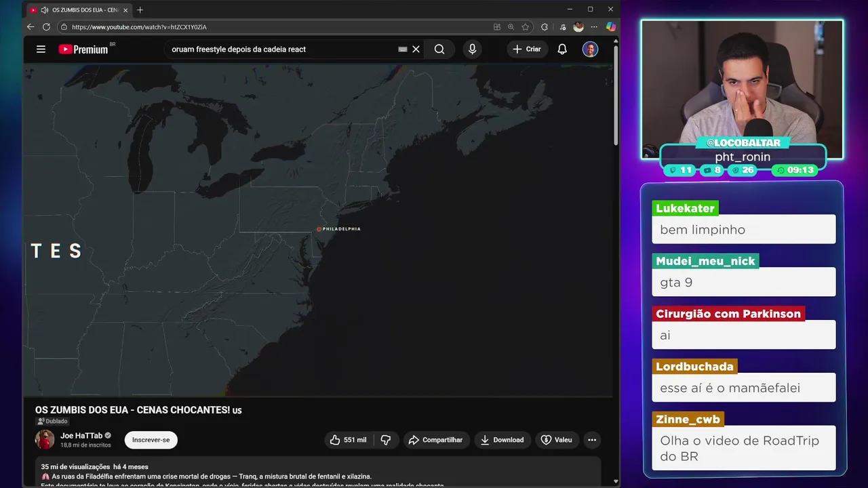The width and height of the screenshot is (868, 488).
Task: Download the video
Action: (x=502, y=440)
